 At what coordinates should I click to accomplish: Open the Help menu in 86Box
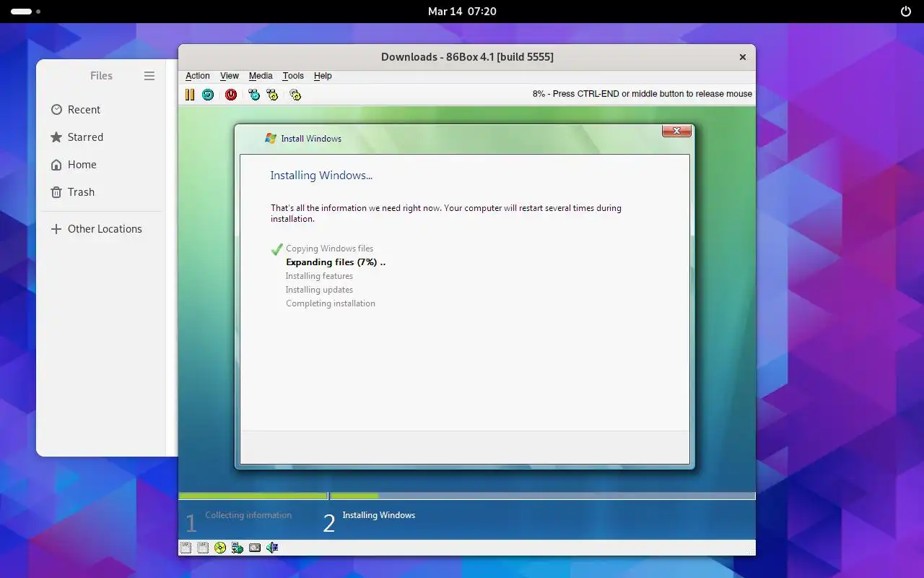(323, 76)
